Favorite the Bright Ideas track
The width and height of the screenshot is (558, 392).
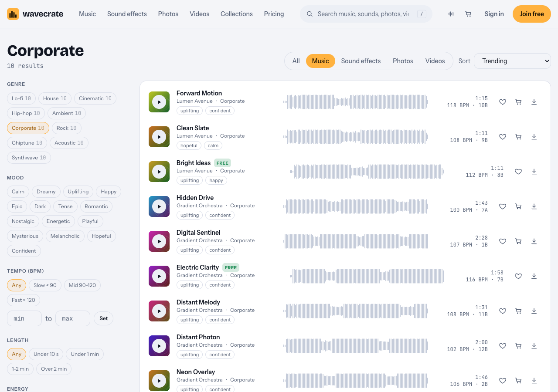[x=518, y=172]
